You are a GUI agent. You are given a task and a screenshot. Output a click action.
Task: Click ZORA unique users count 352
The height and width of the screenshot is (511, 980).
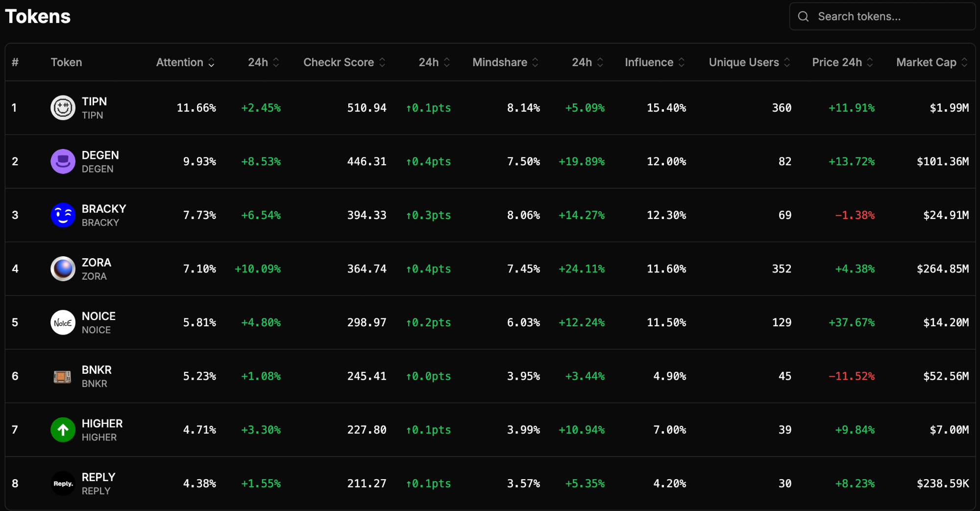coord(782,269)
